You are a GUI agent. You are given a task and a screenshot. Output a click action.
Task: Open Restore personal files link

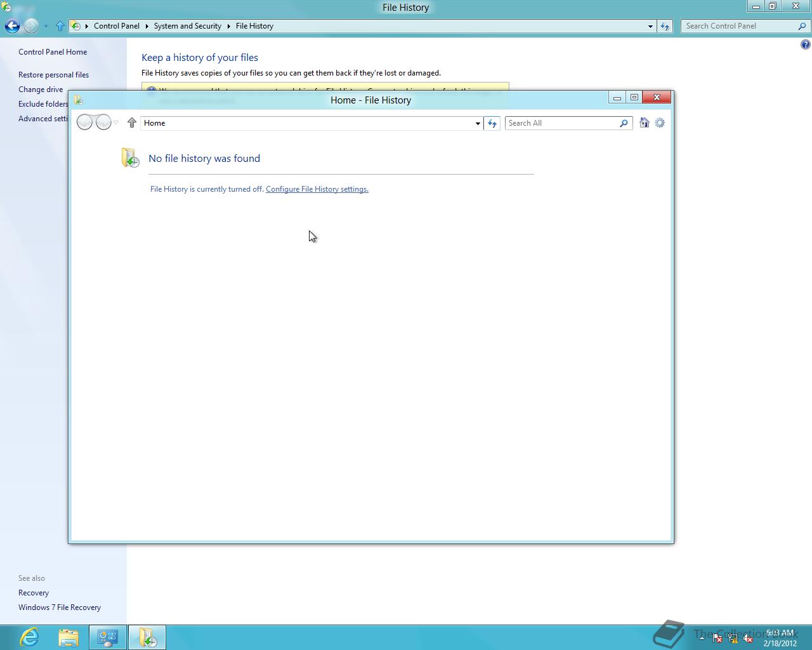point(53,75)
